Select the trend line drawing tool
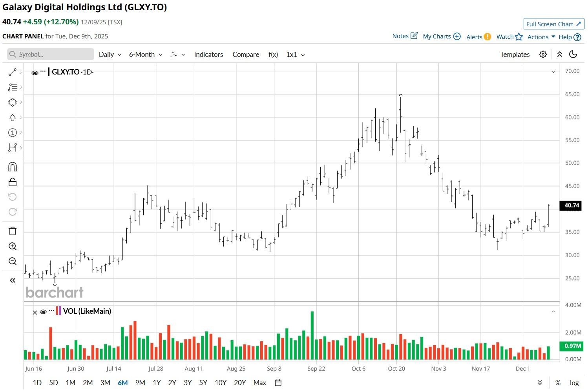The image size is (588, 391). (x=13, y=72)
